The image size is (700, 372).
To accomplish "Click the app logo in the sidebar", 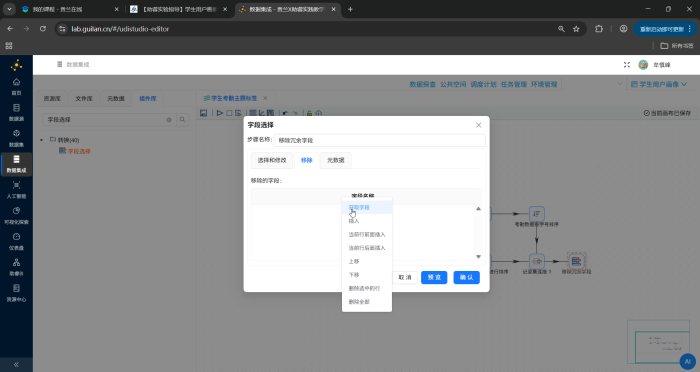I will [17, 65].
